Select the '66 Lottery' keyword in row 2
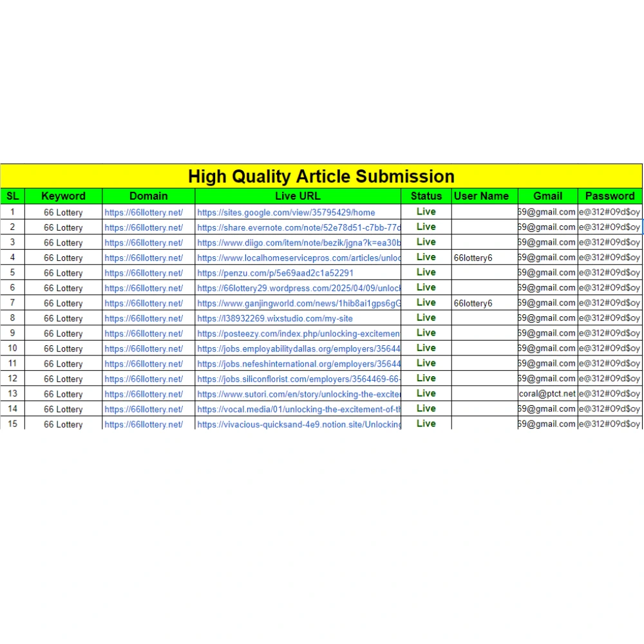 click(63, 227)
